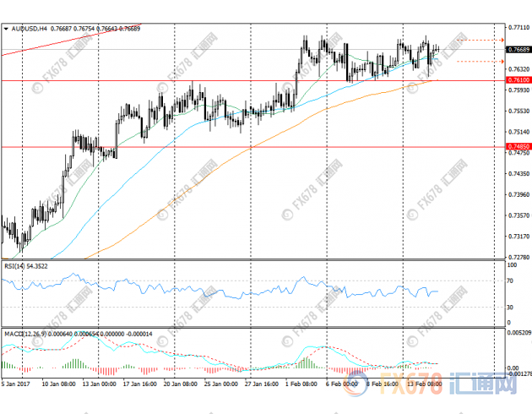Viewport: 532px width, 414px height.
Task: Click the RSI 70 level axis label
Action: tap(510, 279)
